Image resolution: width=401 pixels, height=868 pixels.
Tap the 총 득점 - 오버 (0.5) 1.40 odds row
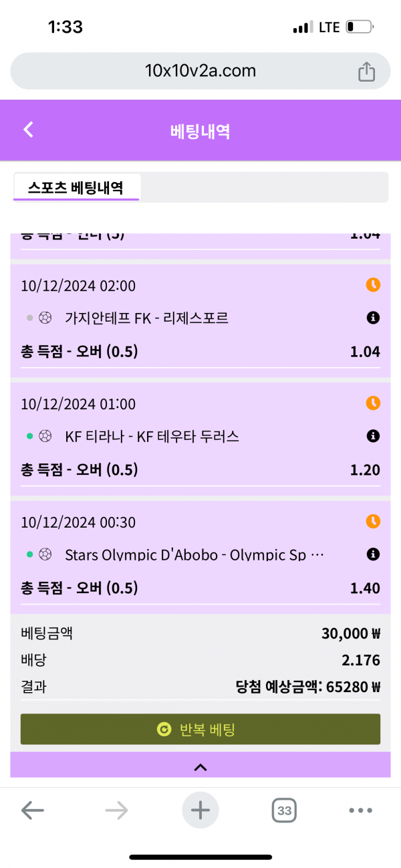[200, 588]
